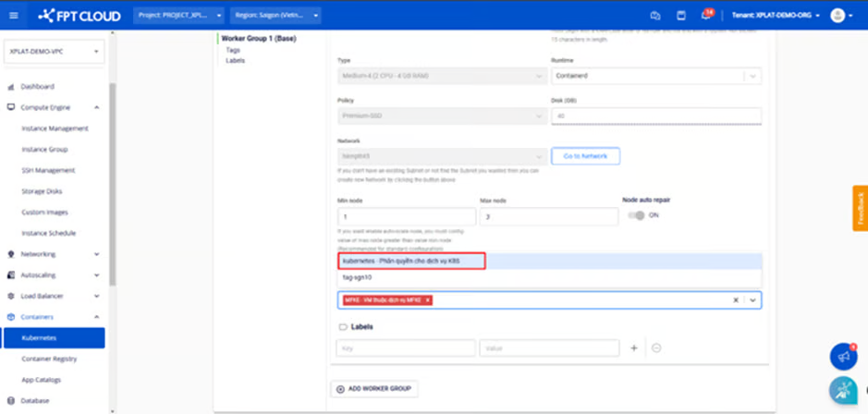The height and width of the screenshot is (414, 868).
Task: Click the minus icon to remove label
Action: point(656,348)
